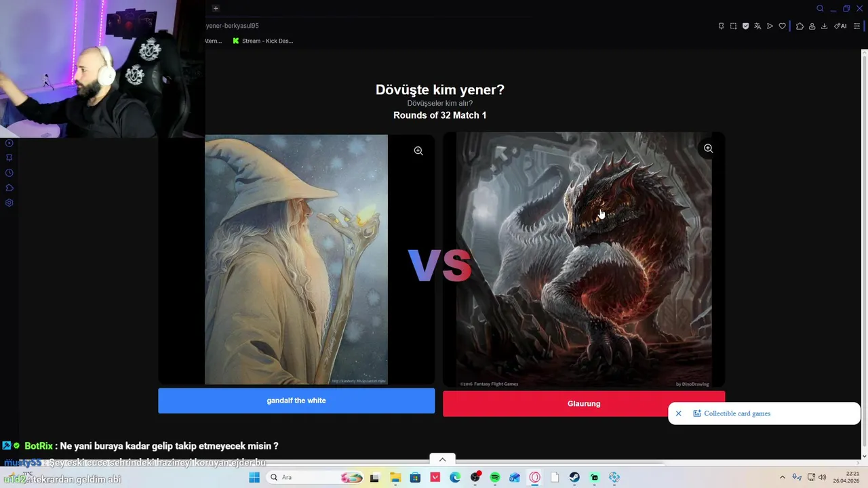Vote for Glaurung in the match

click(584, 404)
